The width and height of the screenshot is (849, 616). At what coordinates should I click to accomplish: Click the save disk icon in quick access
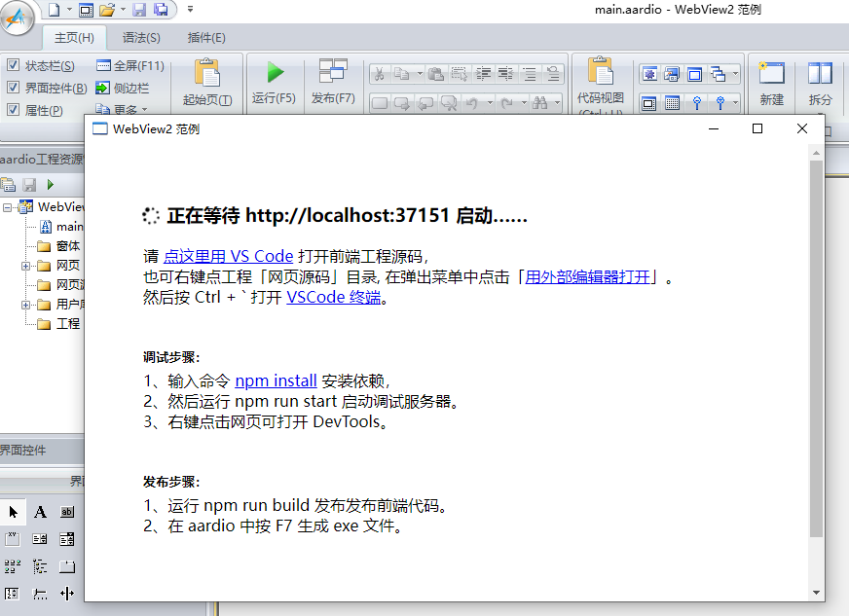pyautogui.click(x=139, y=10)
